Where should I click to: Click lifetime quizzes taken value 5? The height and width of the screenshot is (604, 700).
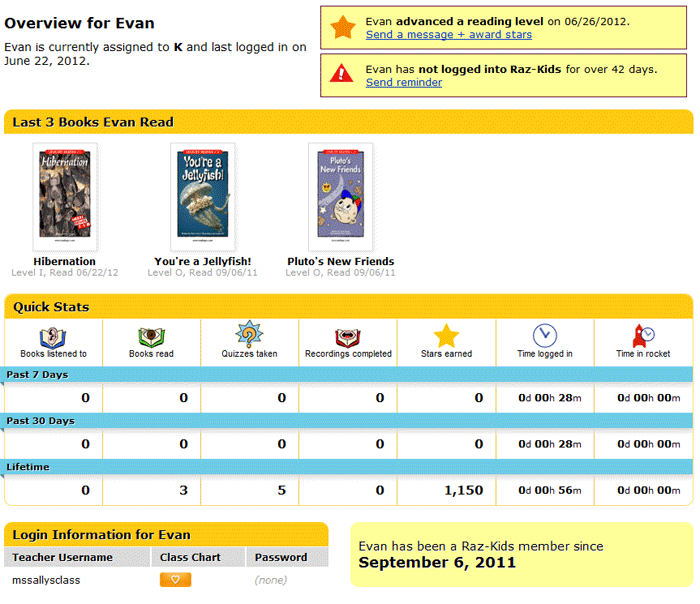tap(282, 490)
